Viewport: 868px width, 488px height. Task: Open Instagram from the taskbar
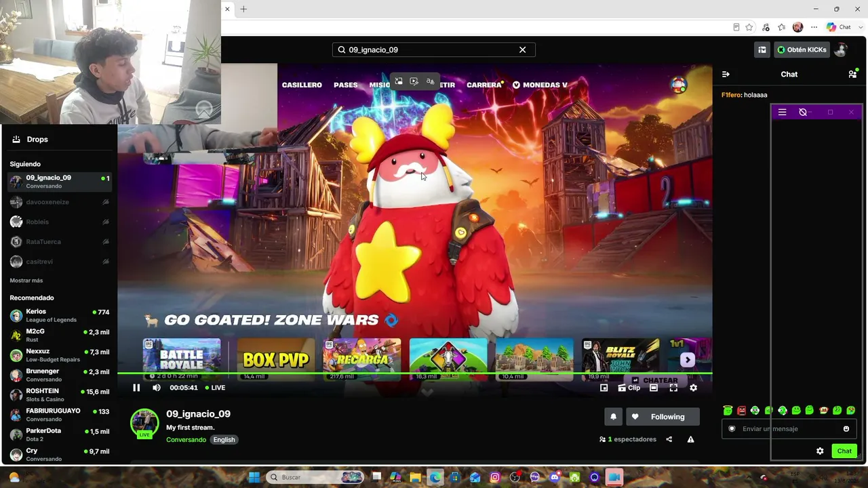tap(495, 477)
